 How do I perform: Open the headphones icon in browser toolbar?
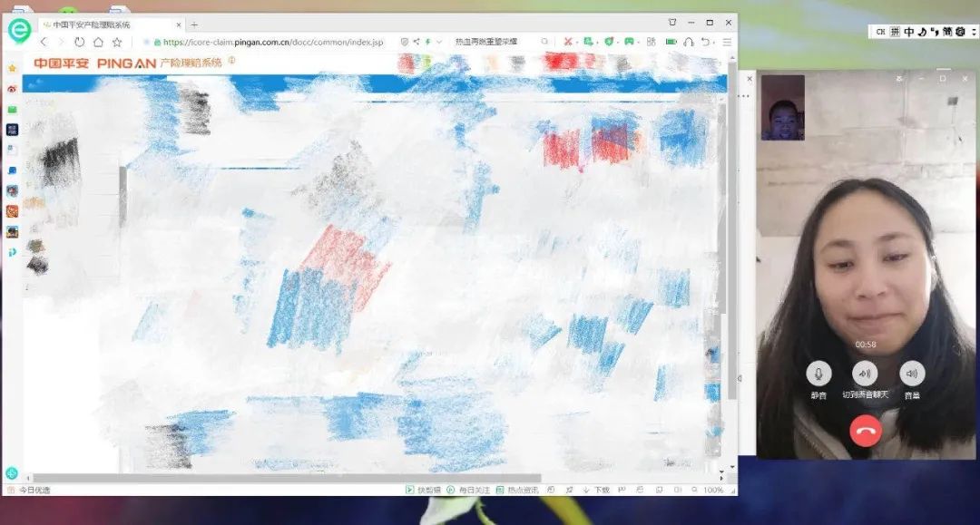689,42
